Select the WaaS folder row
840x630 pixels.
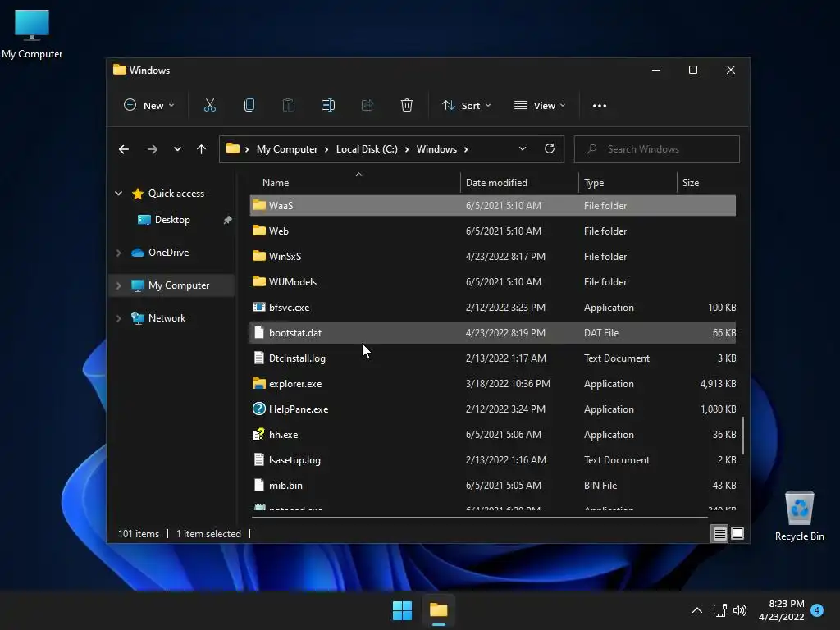(x=493, y=206)
